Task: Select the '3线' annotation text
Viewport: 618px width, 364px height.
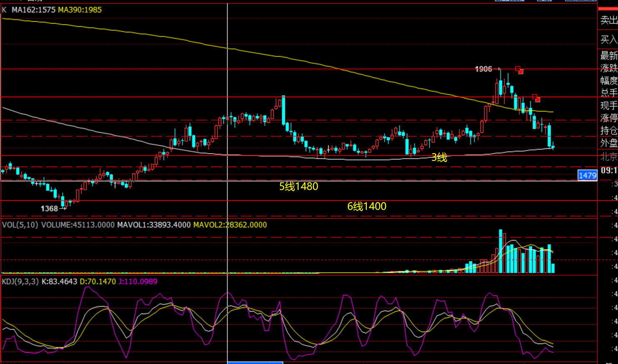Action: click(439, 157)
